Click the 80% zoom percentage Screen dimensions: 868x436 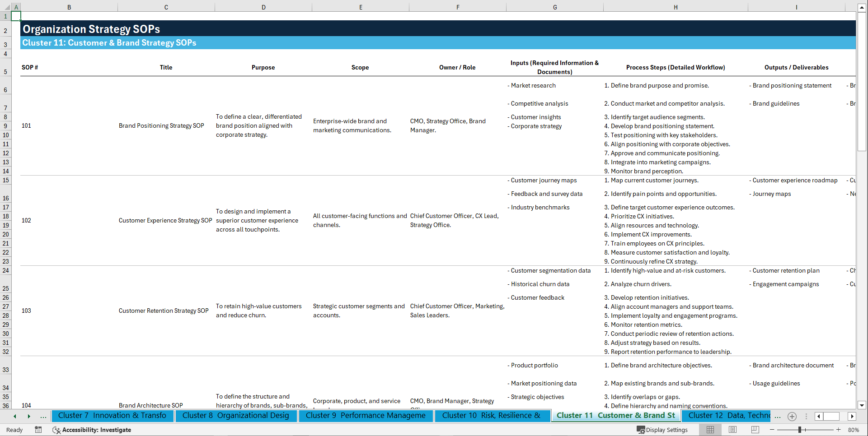[854, 430]
